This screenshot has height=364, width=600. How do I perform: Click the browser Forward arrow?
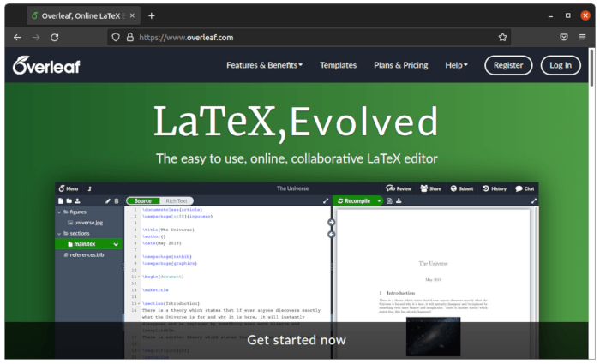point(36,37)
